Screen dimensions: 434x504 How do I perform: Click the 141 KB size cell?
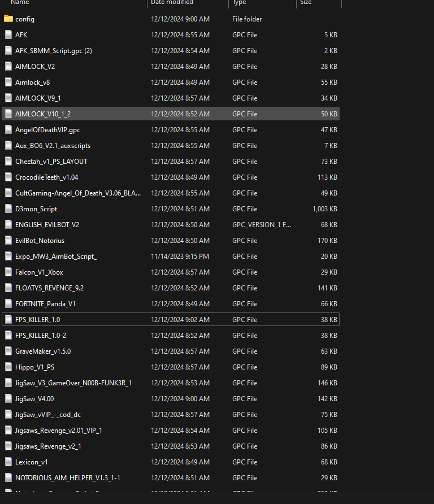[x=327, y=288]
